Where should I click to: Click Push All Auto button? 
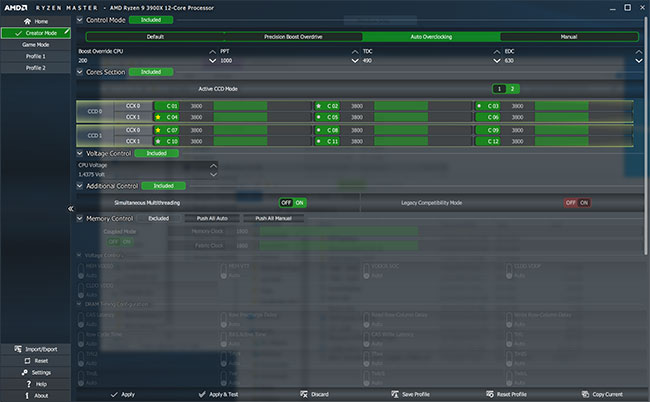coord(212,218)
